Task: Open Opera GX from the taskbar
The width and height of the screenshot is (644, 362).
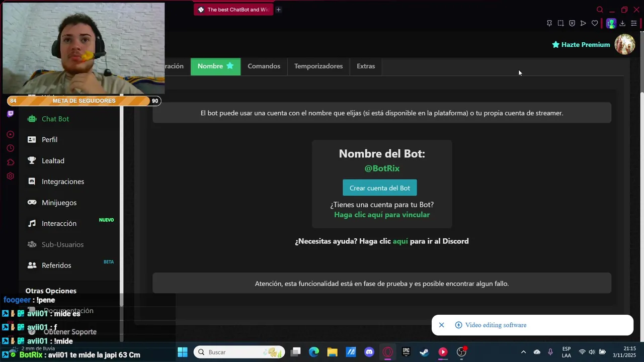Action: [387, 352]
